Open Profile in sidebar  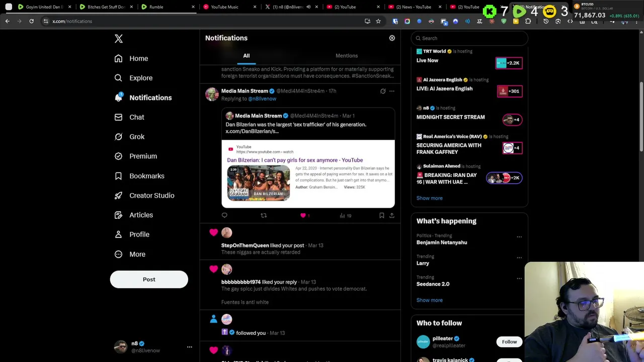pyautogui.click(x=132, y=234)
